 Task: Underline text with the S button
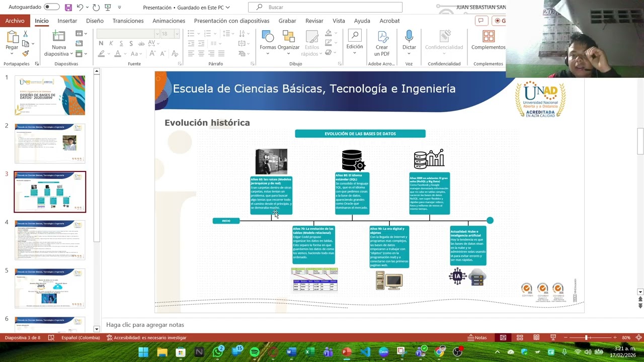pos(121,44)
